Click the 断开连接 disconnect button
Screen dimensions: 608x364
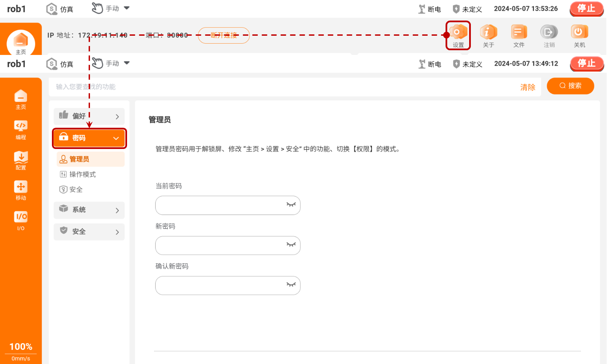pyautogui.click(x=224, y=35)
